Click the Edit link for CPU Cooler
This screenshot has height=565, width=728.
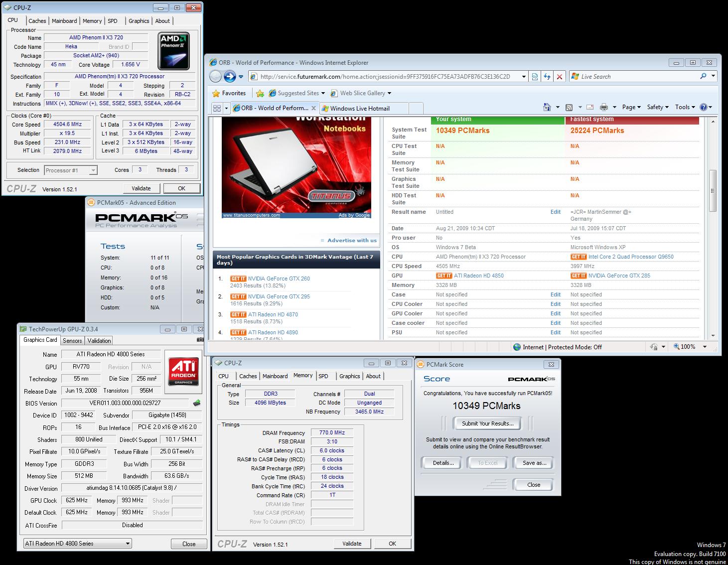556,304
